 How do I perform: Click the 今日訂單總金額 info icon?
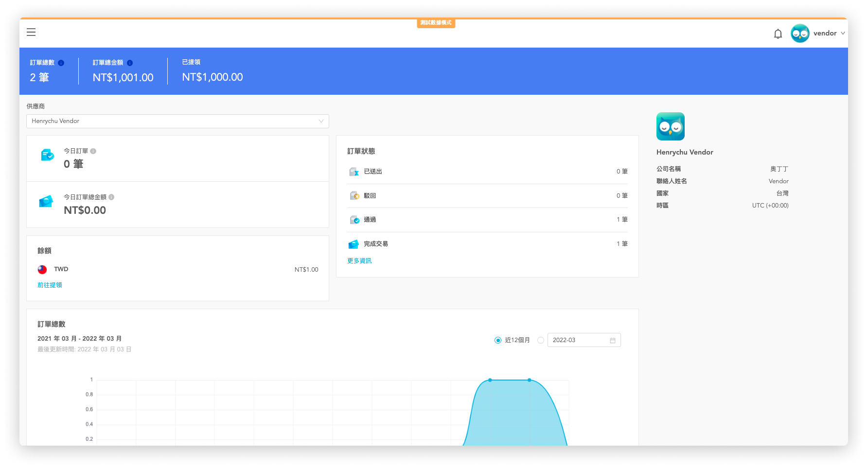pyautogui.click(x=111, y=197)
